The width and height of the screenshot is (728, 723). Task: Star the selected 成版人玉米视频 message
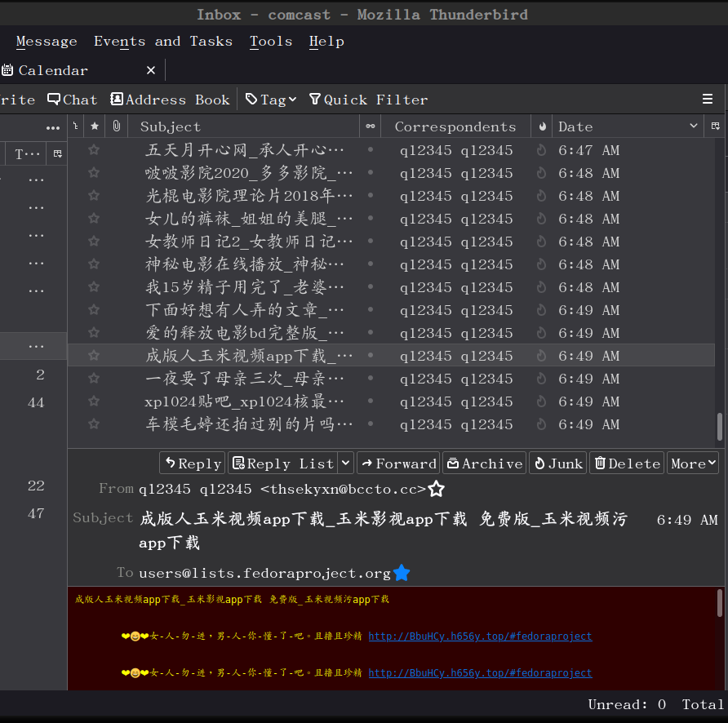pyautogui.click(x=94, y=356)
